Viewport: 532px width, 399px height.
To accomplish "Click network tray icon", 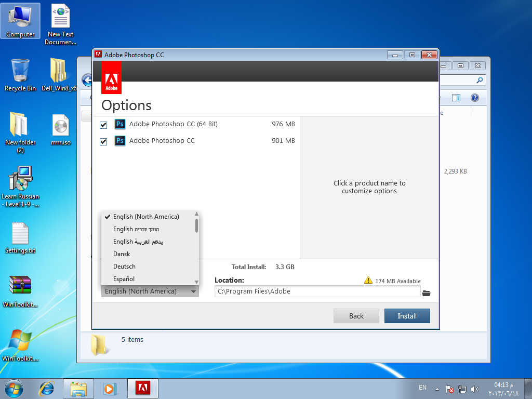I will [462, 389].
